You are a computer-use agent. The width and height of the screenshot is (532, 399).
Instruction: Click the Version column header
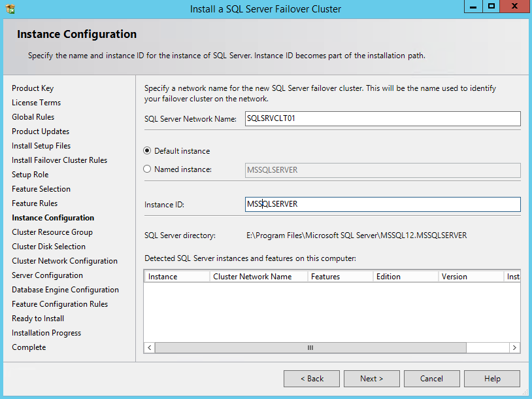[x=471, y=277]
